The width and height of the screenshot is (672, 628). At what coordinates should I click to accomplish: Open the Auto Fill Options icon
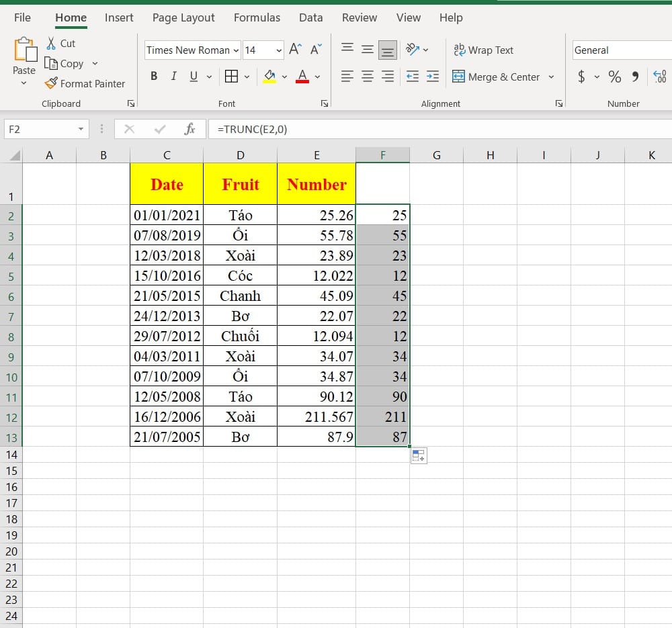coord(419,456)
